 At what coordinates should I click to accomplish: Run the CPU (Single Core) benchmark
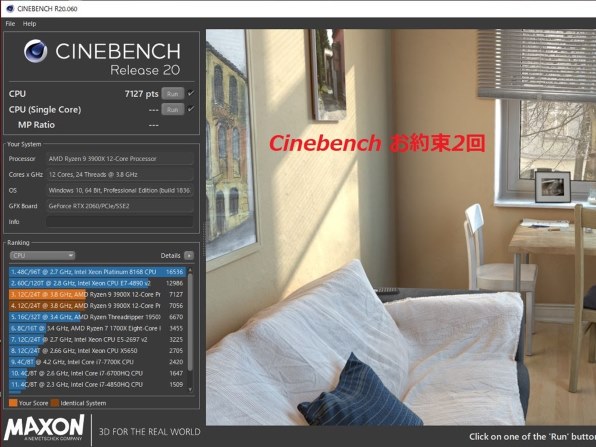click(x=173, y=109)
